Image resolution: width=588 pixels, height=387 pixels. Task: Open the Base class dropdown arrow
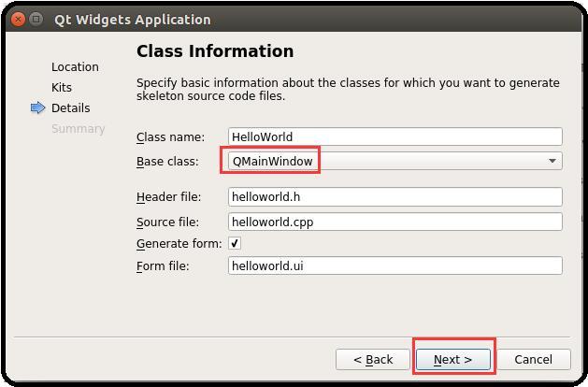click(552, 161)
